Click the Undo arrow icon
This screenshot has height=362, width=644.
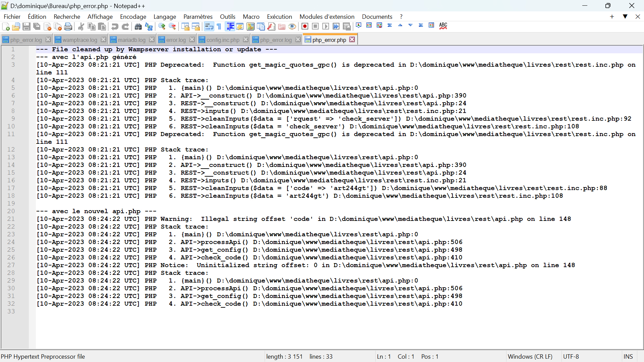tap(115, 26)
